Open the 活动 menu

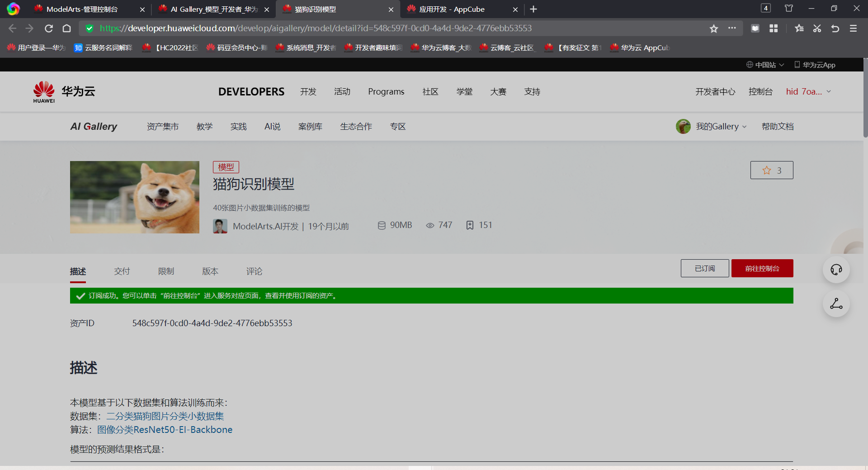(x=342, y=92)
